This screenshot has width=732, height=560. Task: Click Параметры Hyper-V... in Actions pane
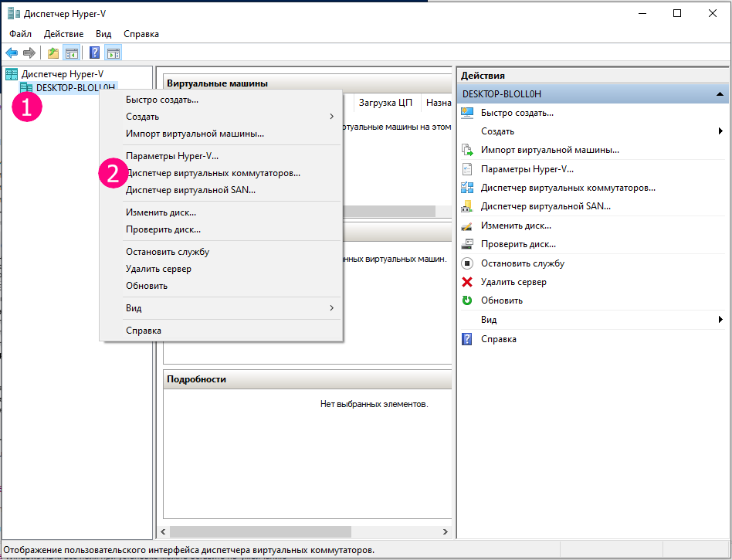pyautogui.click(x=527, y=169)
